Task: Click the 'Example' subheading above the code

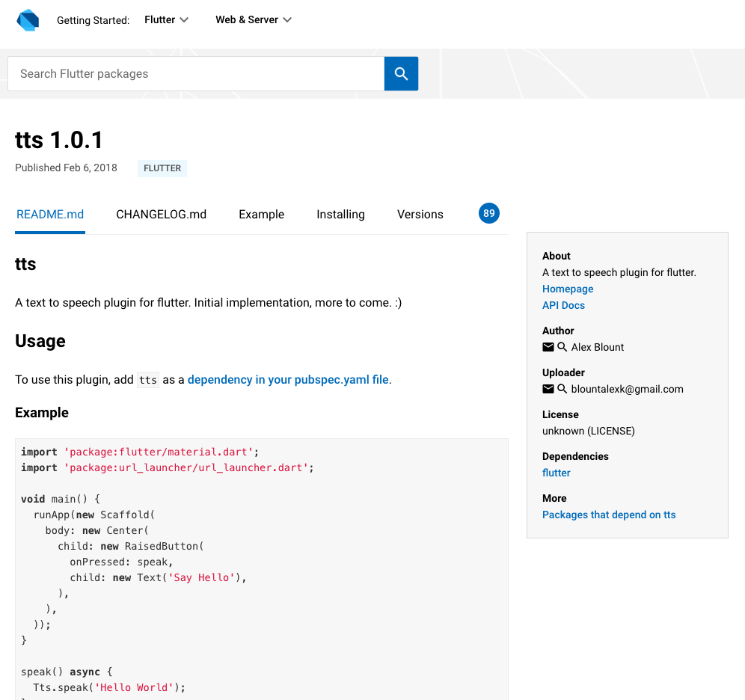Action: 42,412
